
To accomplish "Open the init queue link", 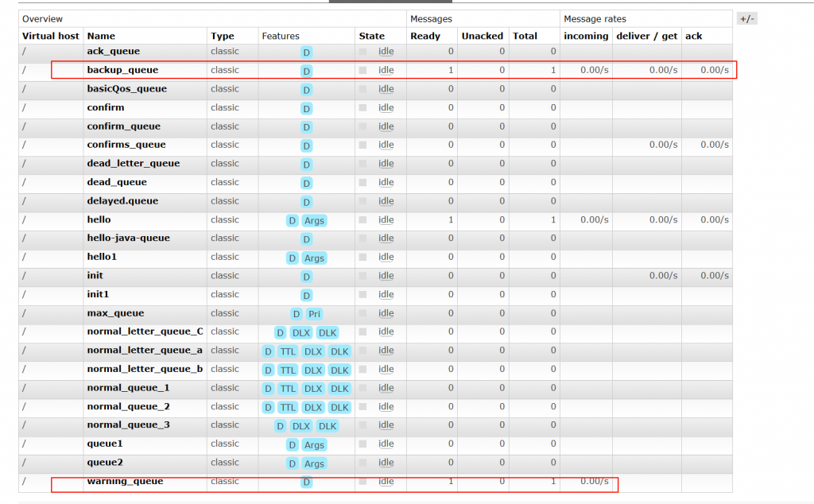I will pyautogui.click(x=95, y=276).
